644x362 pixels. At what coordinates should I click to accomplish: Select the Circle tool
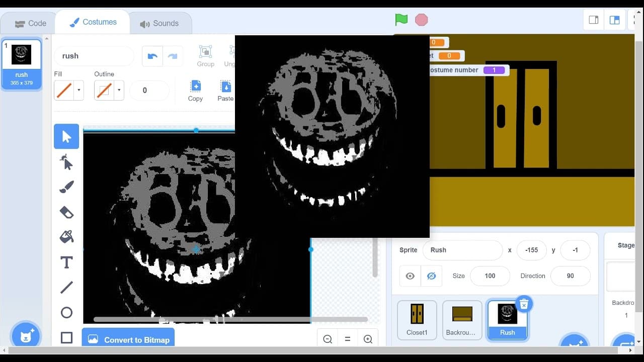[66, 313]
